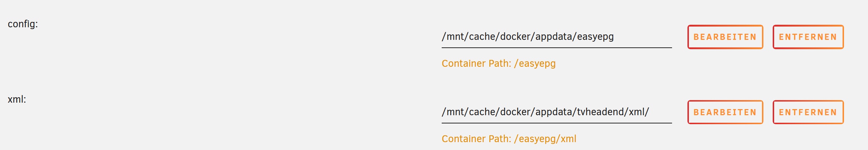Viewport: 868px width, 150px height.
Task: Delete the /easyepg container path entry
Action: (x=808, y=37)
